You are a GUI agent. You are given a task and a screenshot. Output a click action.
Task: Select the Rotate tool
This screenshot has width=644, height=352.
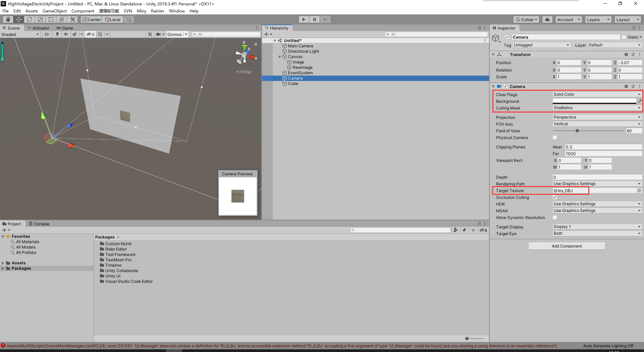click(30, 19)
